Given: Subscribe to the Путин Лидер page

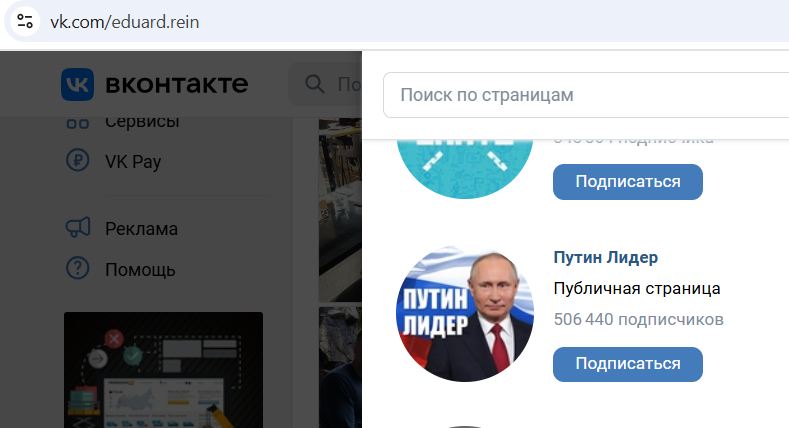Looking at the screenshot, I should point(627,364).
